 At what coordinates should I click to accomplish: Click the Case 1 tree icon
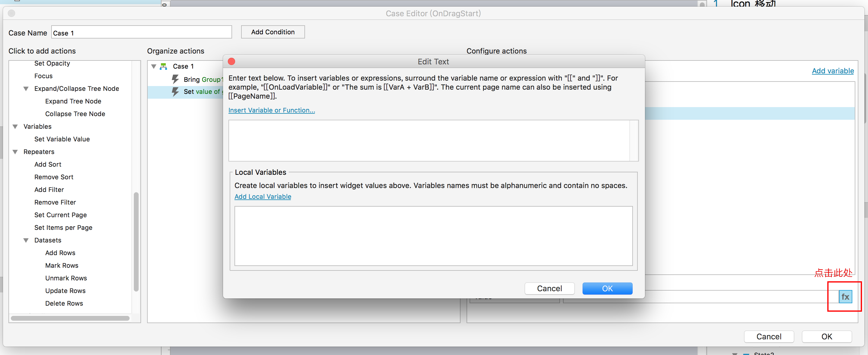click(163, 66)
